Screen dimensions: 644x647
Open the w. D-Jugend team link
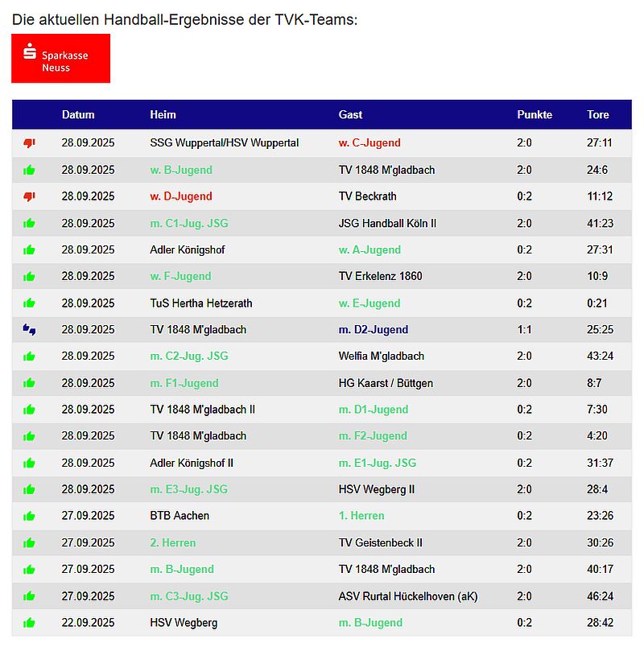pos(181,196)
